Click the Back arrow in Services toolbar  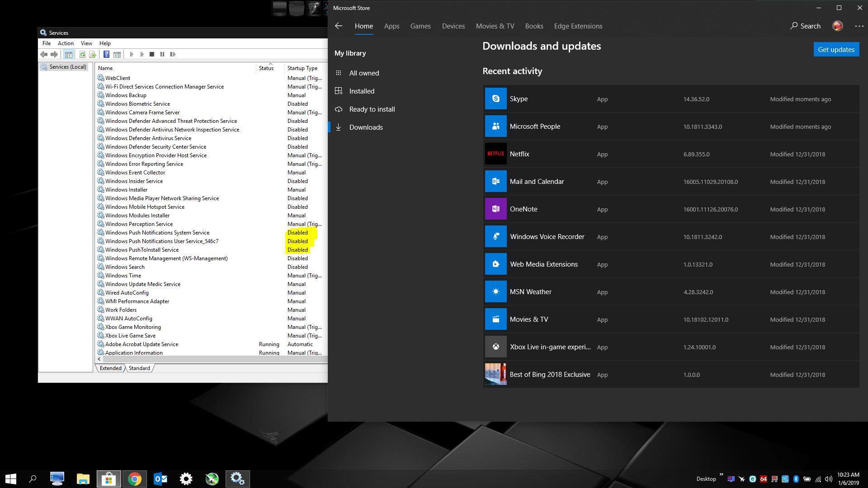pyautogui.click(x=44, y=54)
